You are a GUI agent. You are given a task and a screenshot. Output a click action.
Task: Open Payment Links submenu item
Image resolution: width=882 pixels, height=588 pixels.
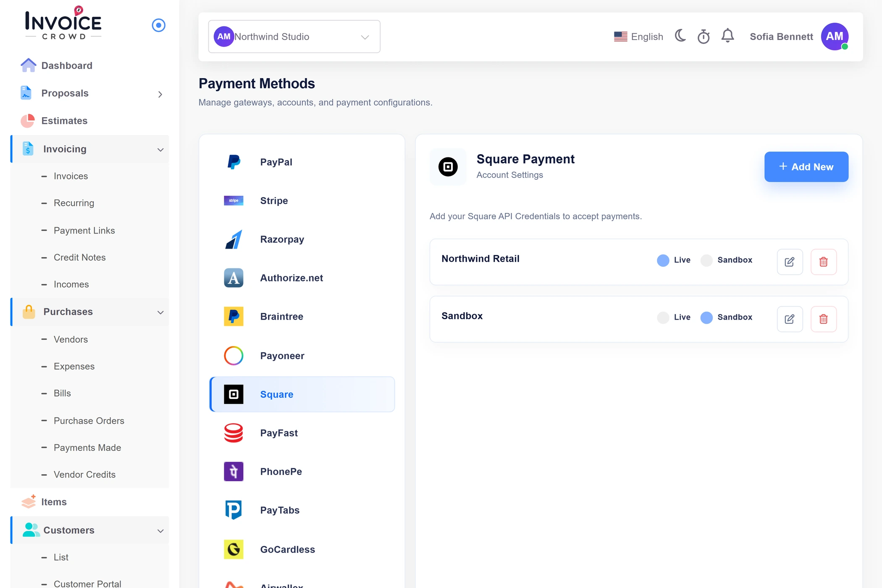[84, 230]
